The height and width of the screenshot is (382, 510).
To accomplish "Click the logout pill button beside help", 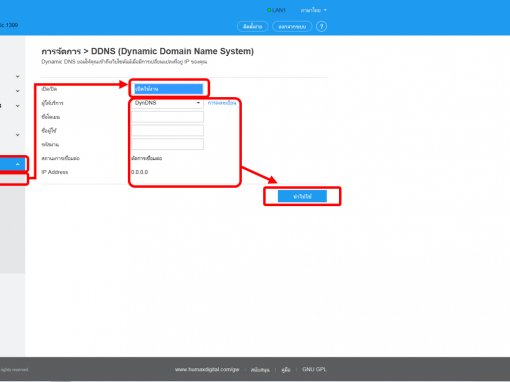I will (x=292, y=26).
